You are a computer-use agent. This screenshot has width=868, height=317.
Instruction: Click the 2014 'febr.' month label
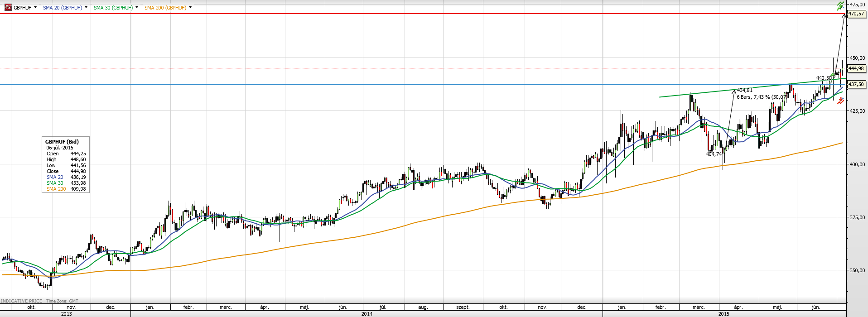pyautogui.click(x=188, y=307)
